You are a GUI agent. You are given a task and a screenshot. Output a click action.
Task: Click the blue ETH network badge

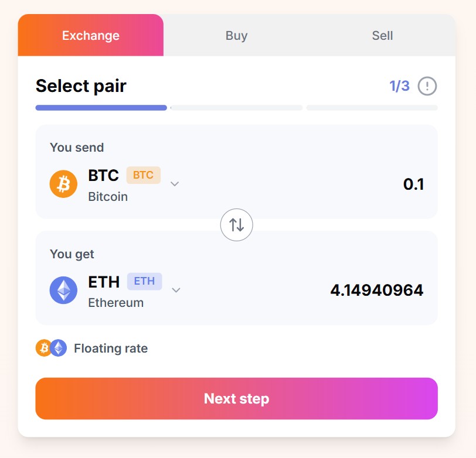[144, 281]
